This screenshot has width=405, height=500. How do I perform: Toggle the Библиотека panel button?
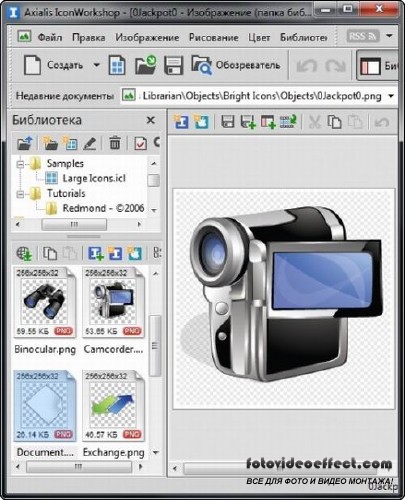[378, 65]
